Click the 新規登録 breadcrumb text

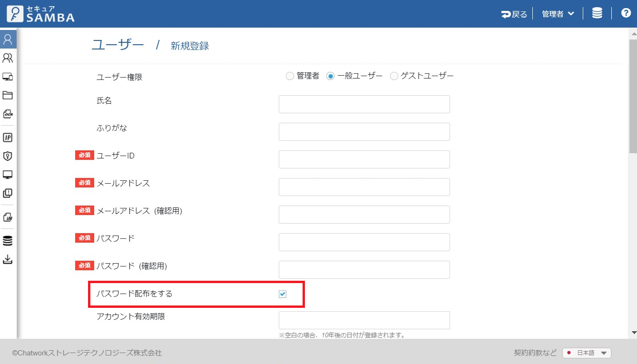tap(190, 46)
